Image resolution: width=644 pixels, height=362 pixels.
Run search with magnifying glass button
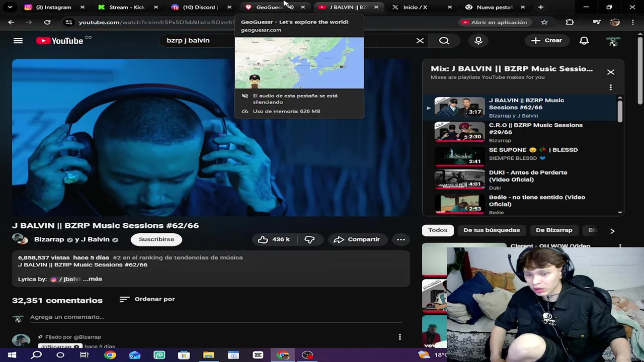pyautogui.click(x=444, y=41)
